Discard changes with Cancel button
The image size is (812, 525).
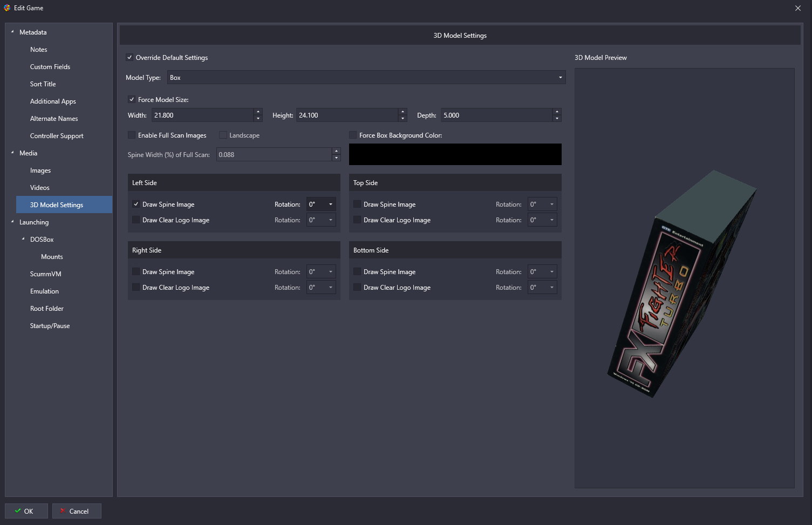tap(77, 511)
